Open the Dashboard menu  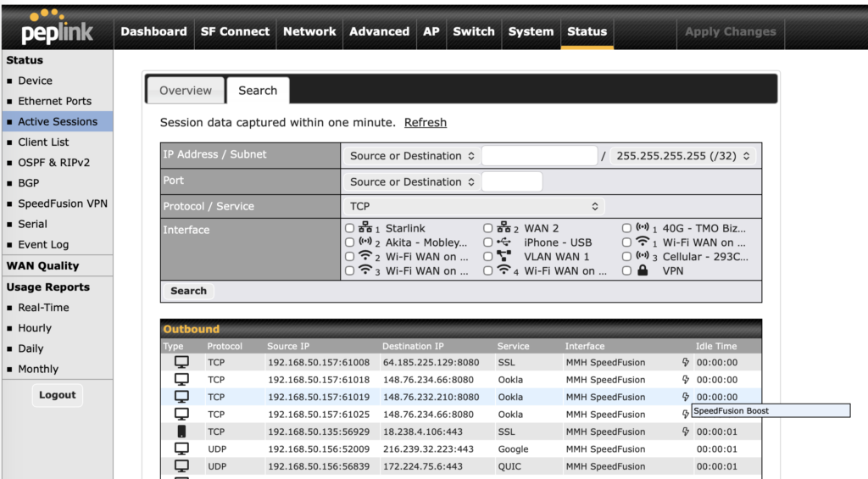pos(154,31)
